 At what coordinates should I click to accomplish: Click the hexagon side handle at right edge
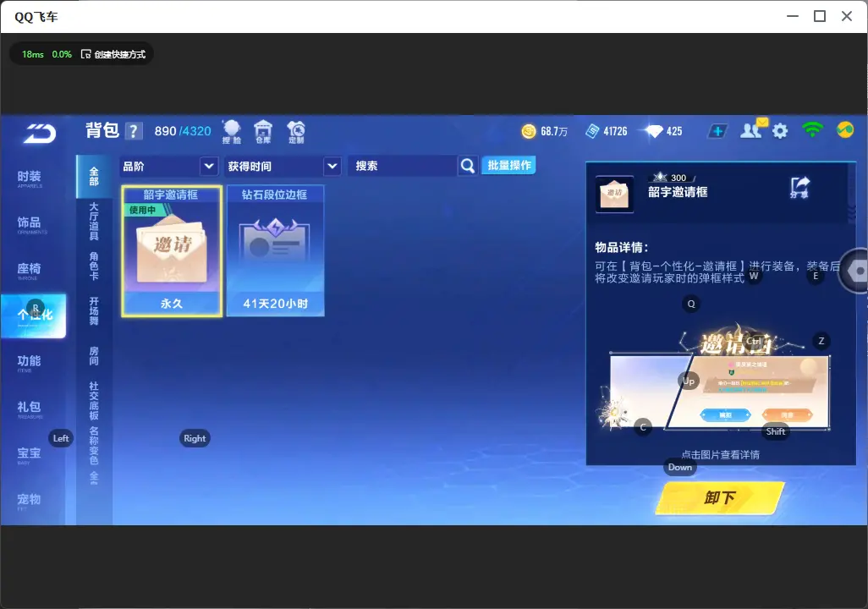coord(855,271)
